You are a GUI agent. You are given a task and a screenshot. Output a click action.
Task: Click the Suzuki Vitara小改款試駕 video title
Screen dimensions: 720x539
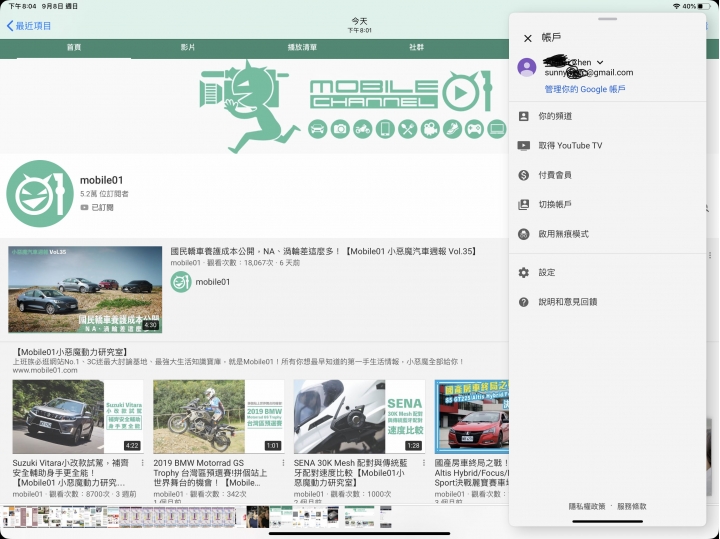click(x=72, y=473)
